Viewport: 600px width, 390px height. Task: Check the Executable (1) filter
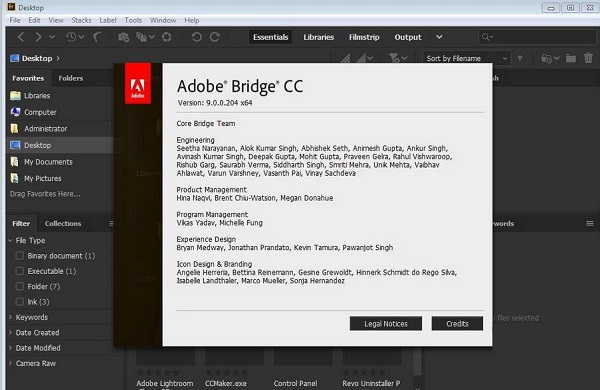19,271
